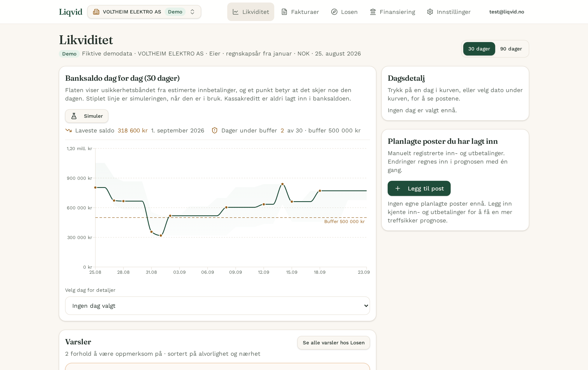The width and height of the screenshot is (588, 370).
Task: Expand the company switcher chevrons
Action: coord(192,12)
